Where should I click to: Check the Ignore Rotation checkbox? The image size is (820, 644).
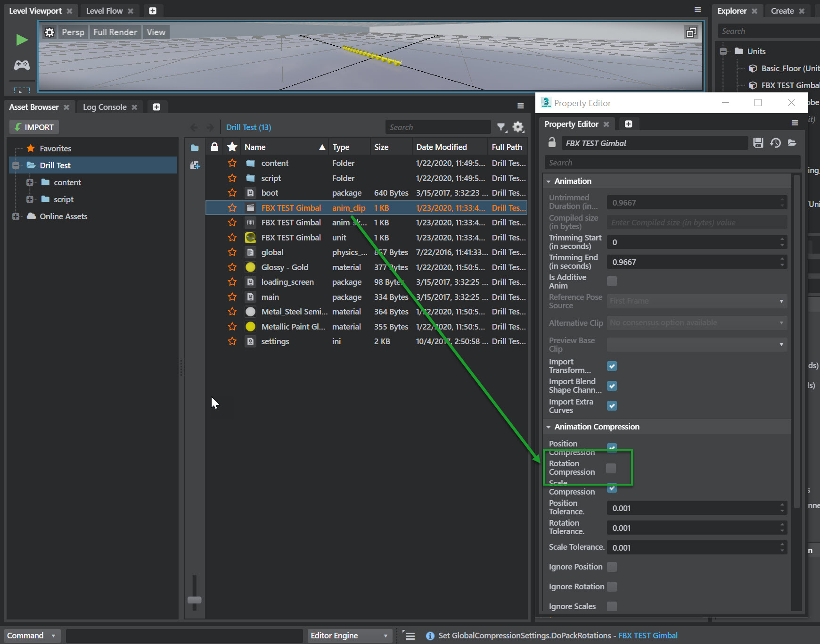tap(612, 586)
